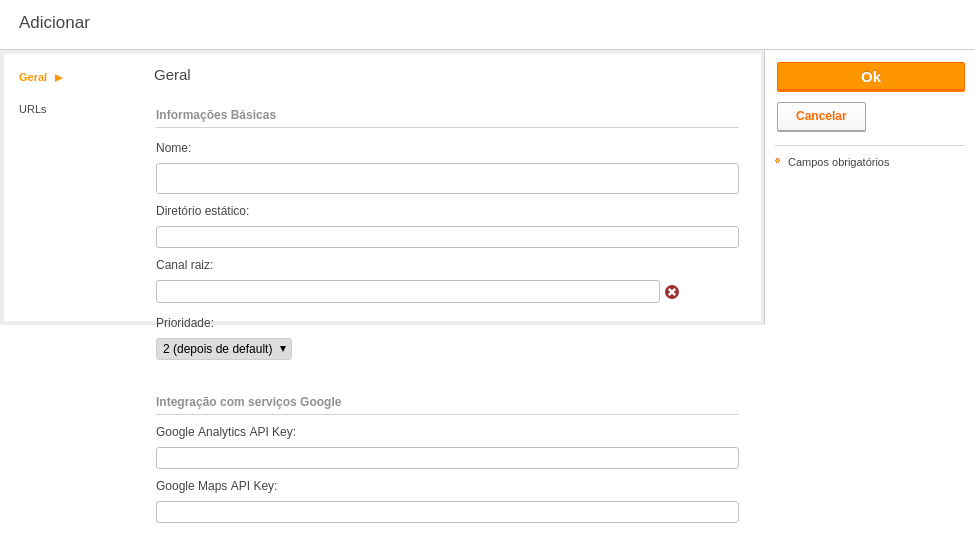
Task: Switch to the URLs section
Action: [32, 109]
